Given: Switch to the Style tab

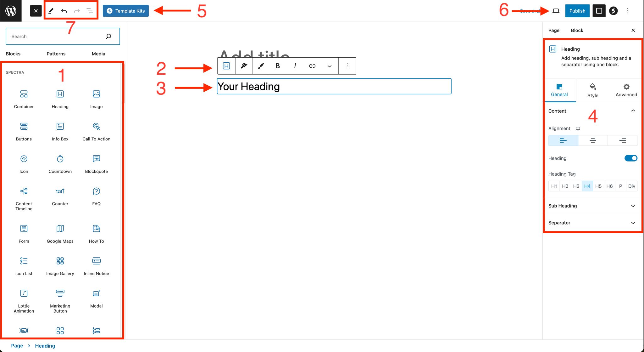Looking at the screenshot, I should (592, 90).
